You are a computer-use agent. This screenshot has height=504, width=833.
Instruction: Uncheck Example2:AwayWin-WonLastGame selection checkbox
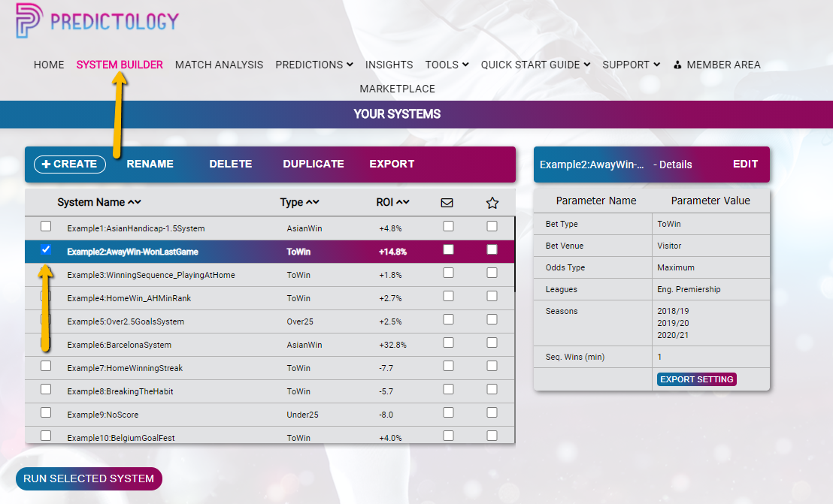pos(46,249)
